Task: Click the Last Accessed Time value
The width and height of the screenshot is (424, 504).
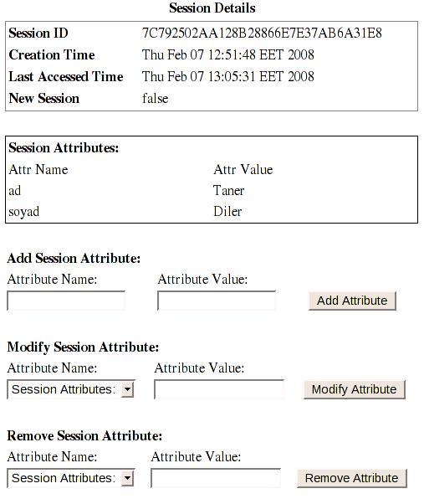Action: tap(227, 76)
